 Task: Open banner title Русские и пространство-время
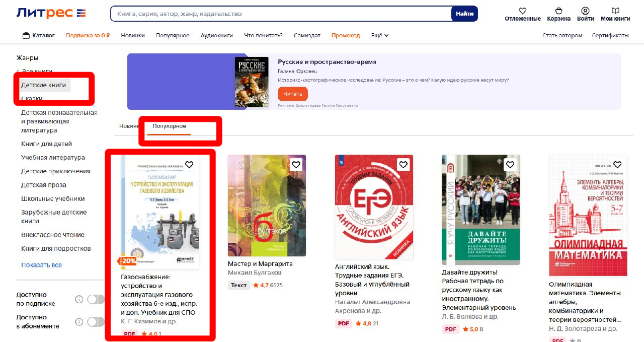(327, 62)
